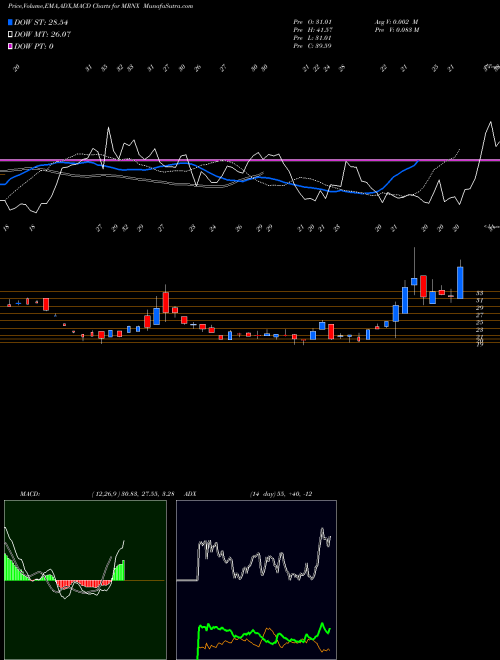Click the 'Avg V: 0.002 M' volume text

point(396,22)
